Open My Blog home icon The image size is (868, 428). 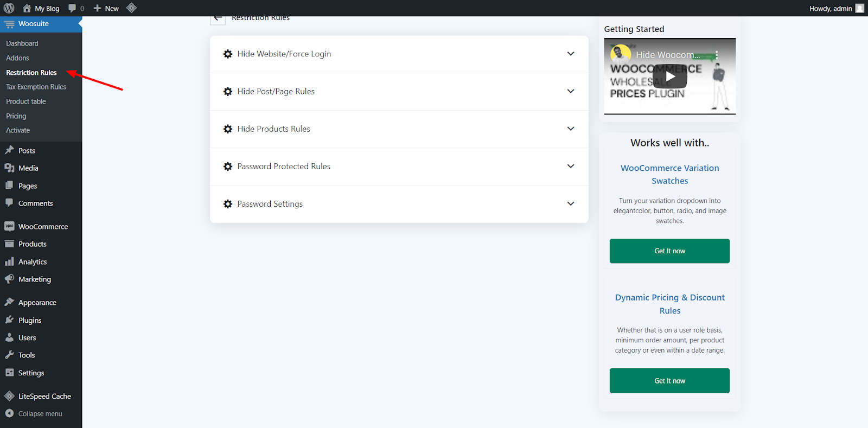[x=27, y=8]
